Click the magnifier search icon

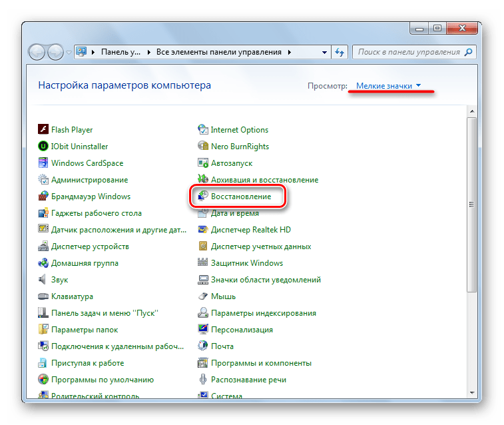(x=469, y=52)
